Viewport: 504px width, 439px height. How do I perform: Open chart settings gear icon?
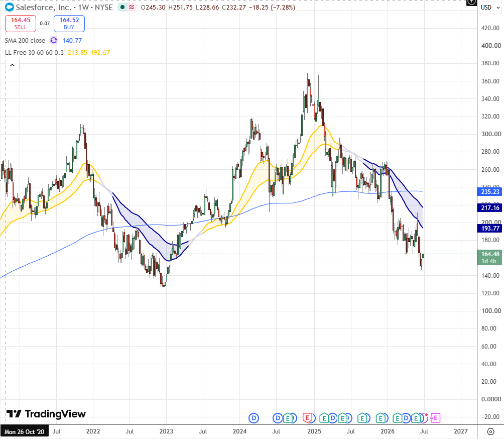[x=490, y=431]
